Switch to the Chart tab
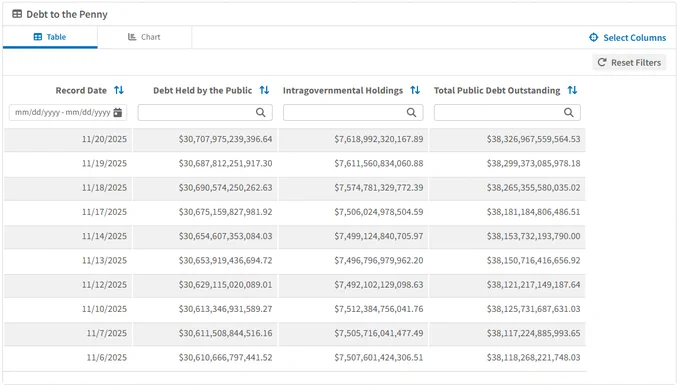 (144, 37)
